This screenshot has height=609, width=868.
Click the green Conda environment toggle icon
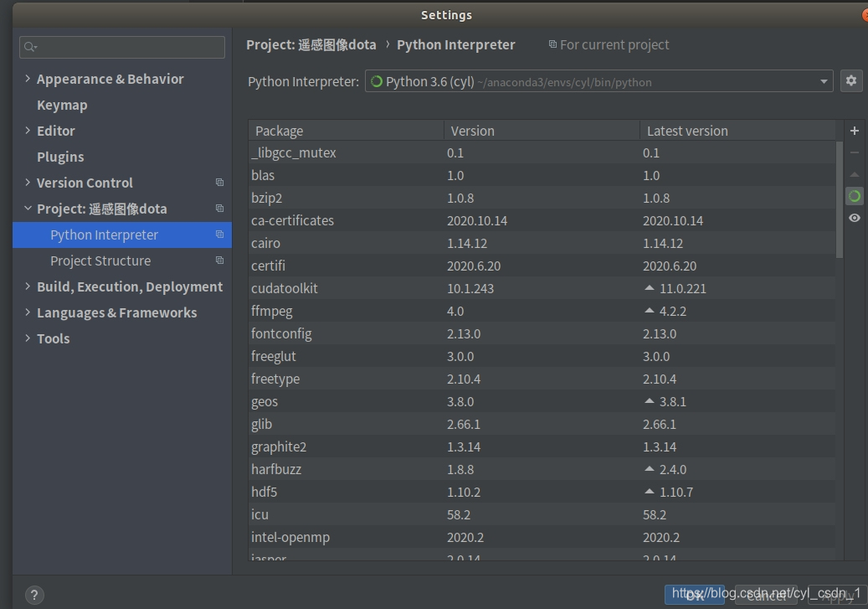coord(854,196)
